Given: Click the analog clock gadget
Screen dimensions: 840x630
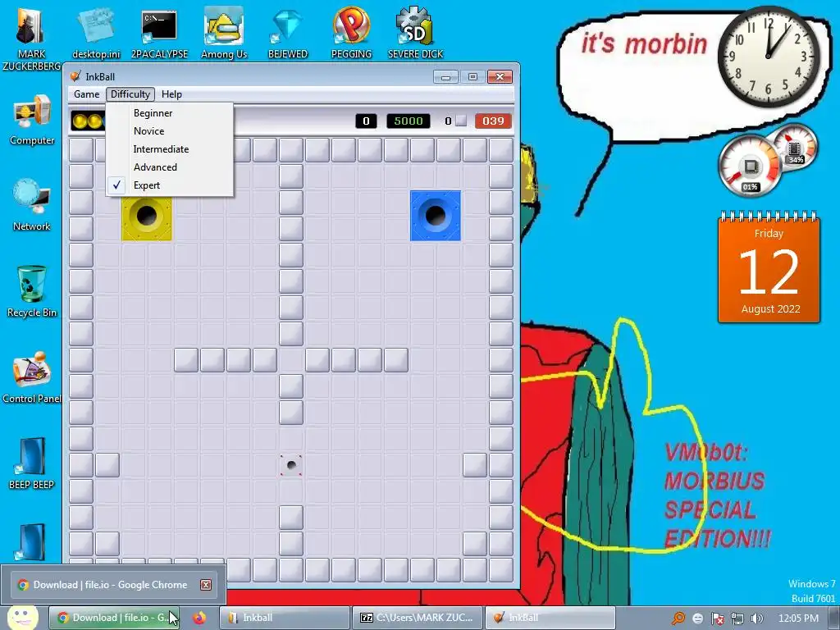Looking at the screenshot, I should [769, 56].
